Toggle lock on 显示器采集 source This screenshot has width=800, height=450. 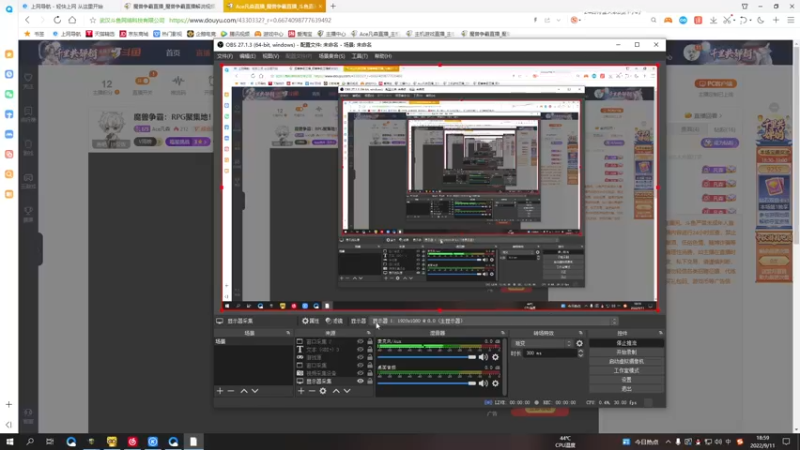coord(370,381)
